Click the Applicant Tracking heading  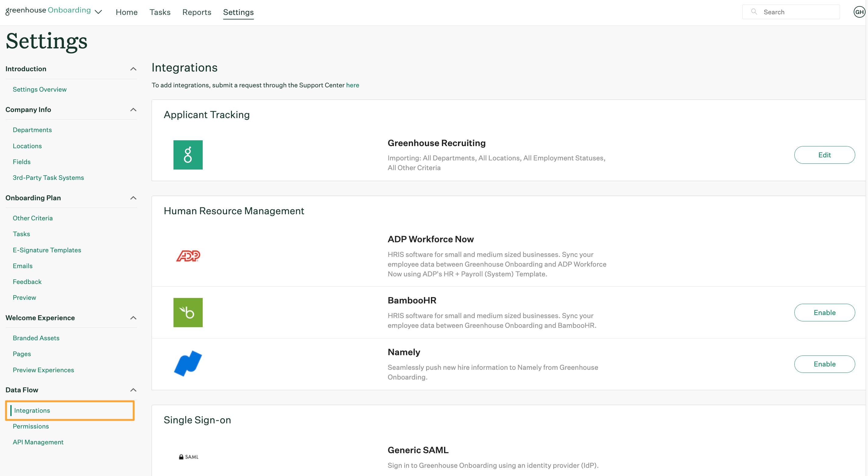click(x=207, y=115)
